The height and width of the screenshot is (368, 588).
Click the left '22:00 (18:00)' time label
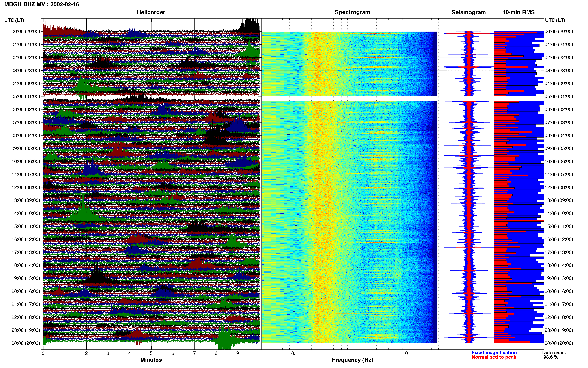coord(26,317)
